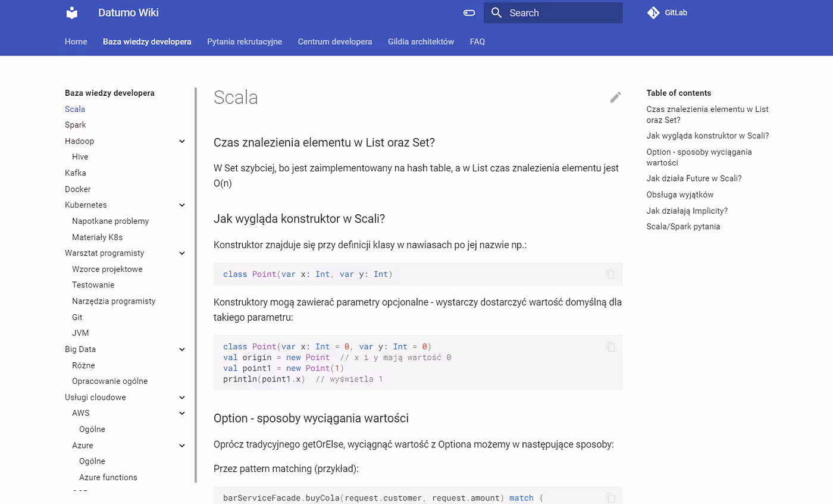Viewport: 833px width, 504px height.
Task: Jump to Jak wygląda konstruktor w Scali? in contents
Action: pos(708,136)
